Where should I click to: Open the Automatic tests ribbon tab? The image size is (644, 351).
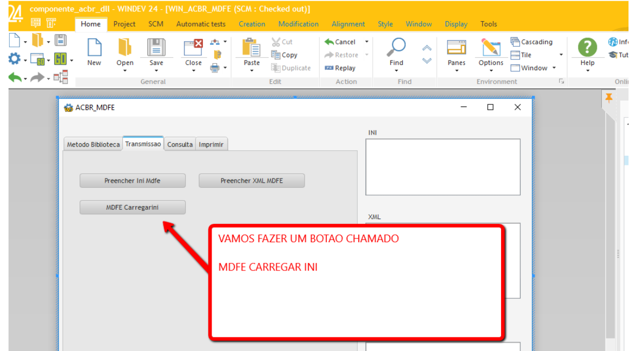click(201, 24)
